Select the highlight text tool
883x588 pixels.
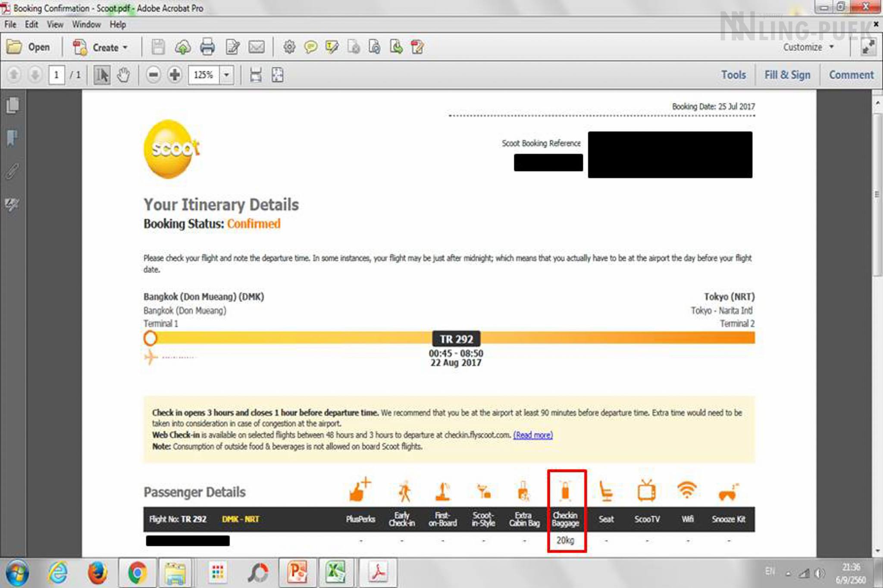(x=332, y=47)
